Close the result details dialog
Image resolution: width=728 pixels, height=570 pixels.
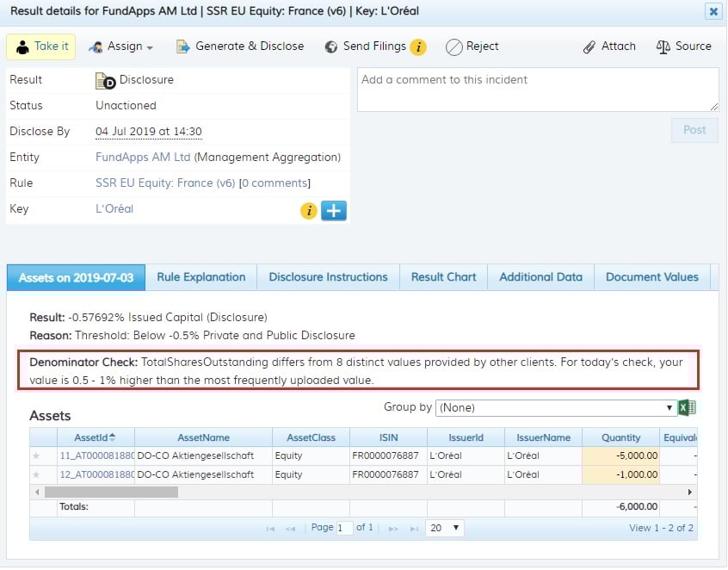coord(713,11)
